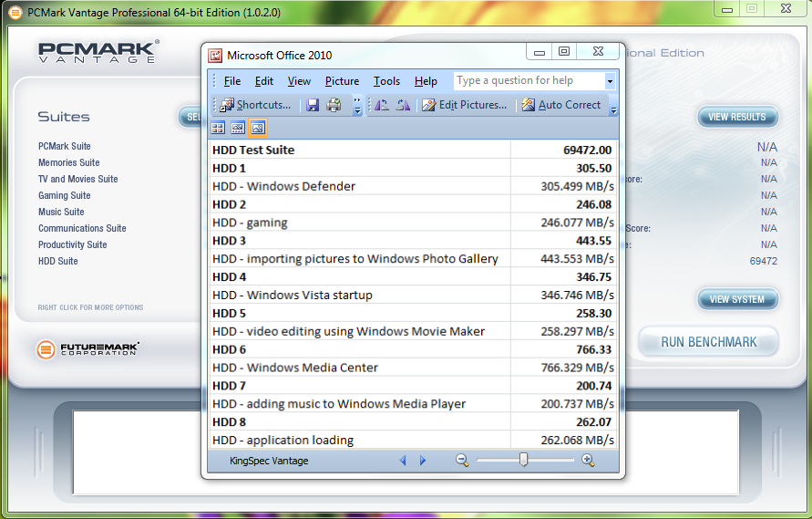
Task: Click the zoom slider handle
Action: click(523, 461)
